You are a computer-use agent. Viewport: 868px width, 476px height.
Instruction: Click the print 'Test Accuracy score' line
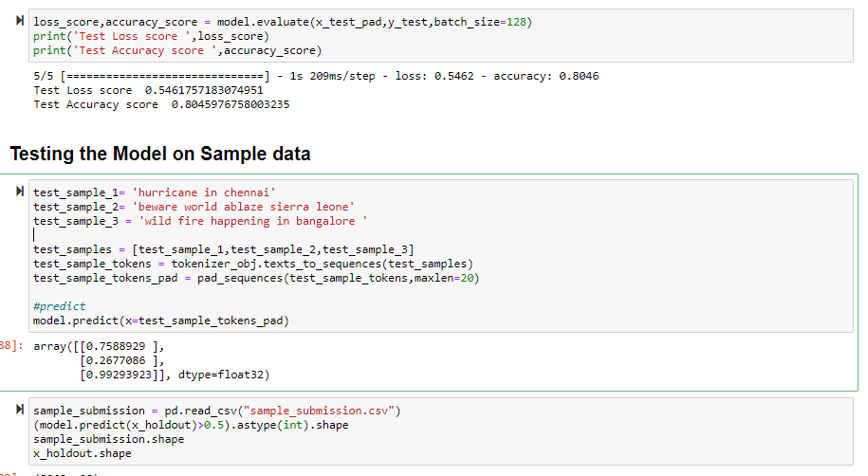[x=177, y=49]
